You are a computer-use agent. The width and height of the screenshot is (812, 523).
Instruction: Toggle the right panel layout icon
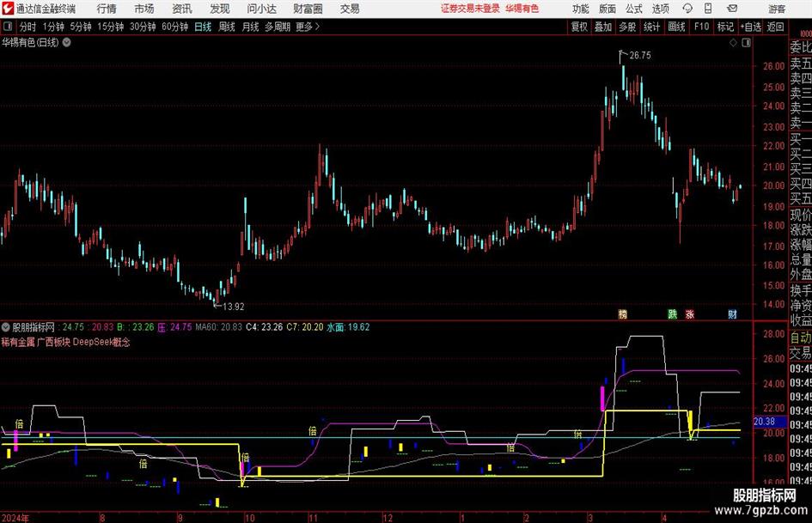pyautogui.click(x=746, y=43)
